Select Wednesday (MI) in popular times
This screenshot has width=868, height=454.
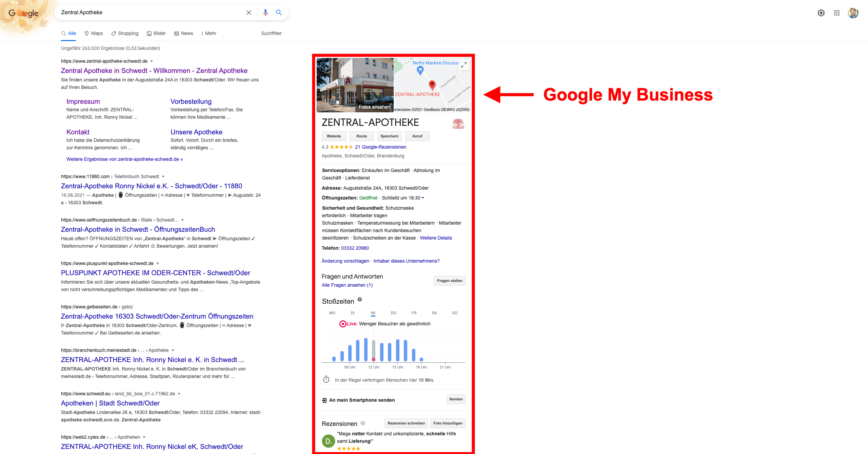coord(373,313)
